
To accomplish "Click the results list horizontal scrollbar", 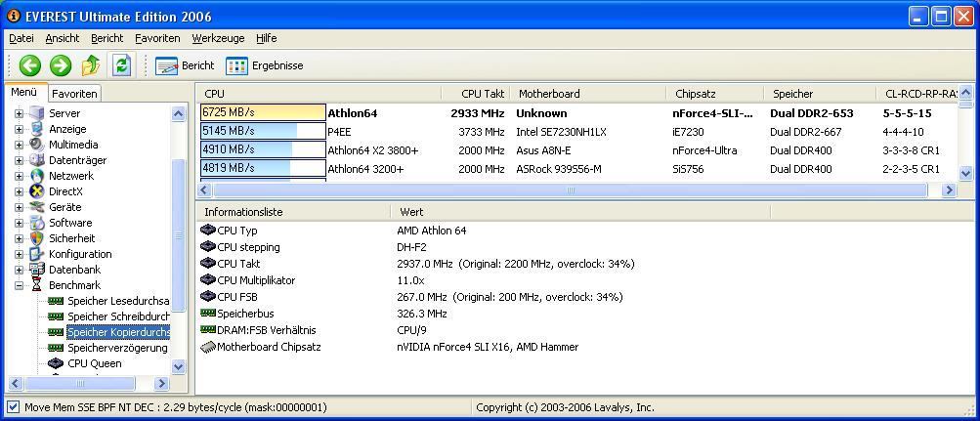I will click(571, 189).
